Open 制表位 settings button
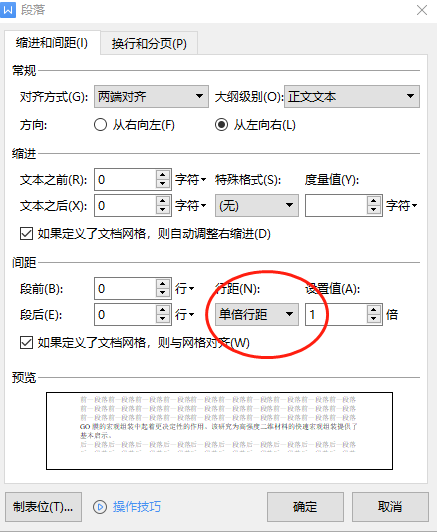437x532 pixels. coord(43,507)
